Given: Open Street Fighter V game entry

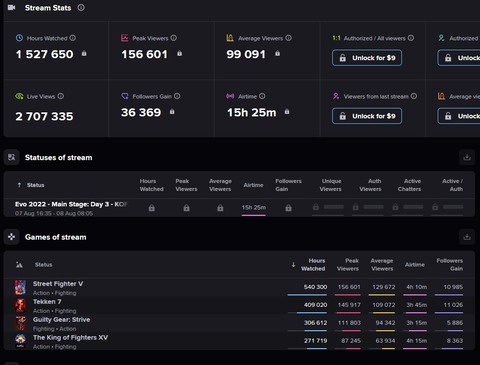Looking at the screenshot, I should click(58, 284).
